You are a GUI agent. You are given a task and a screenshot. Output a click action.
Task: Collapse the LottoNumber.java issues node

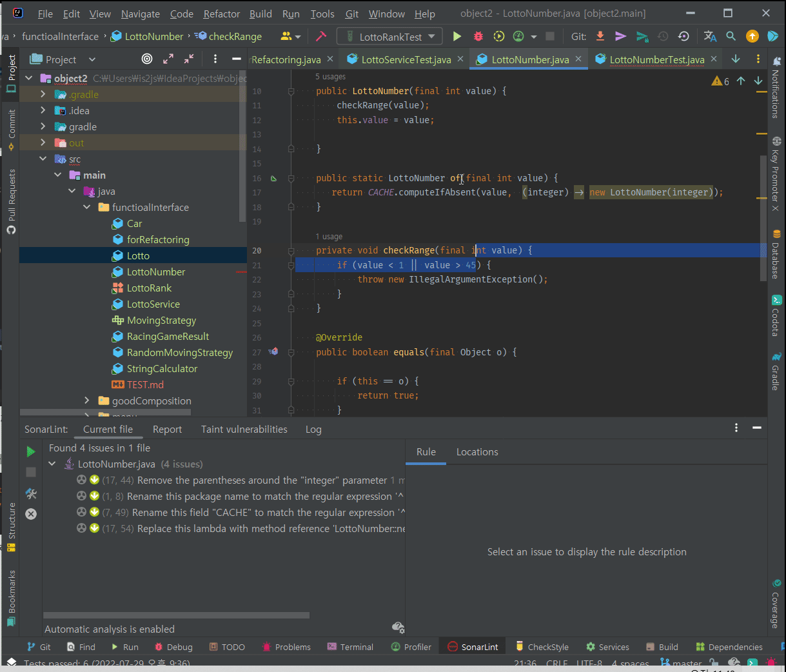tap(52, 464)
